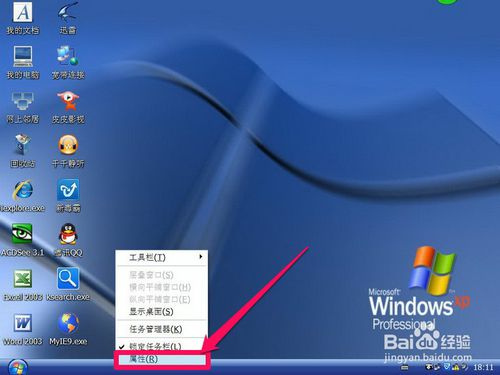The height and width of the screenshot is (375, 500).
Task: Select the 腾讯QQ penguin icon
Action: 68,240
